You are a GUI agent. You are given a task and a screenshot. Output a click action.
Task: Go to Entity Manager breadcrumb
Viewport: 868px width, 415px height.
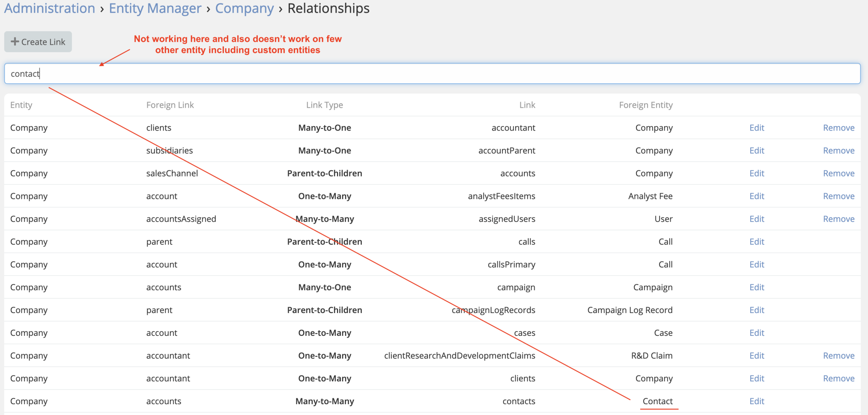(x=155, y=8)
